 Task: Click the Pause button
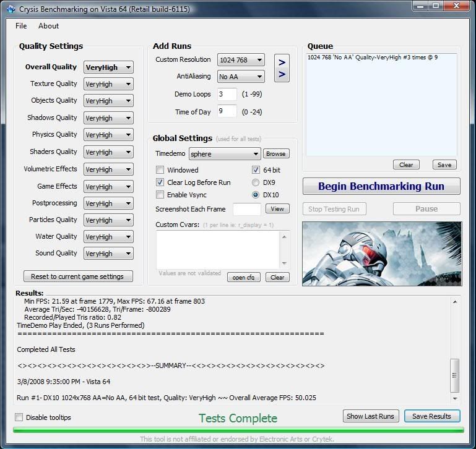coord(426,209)
